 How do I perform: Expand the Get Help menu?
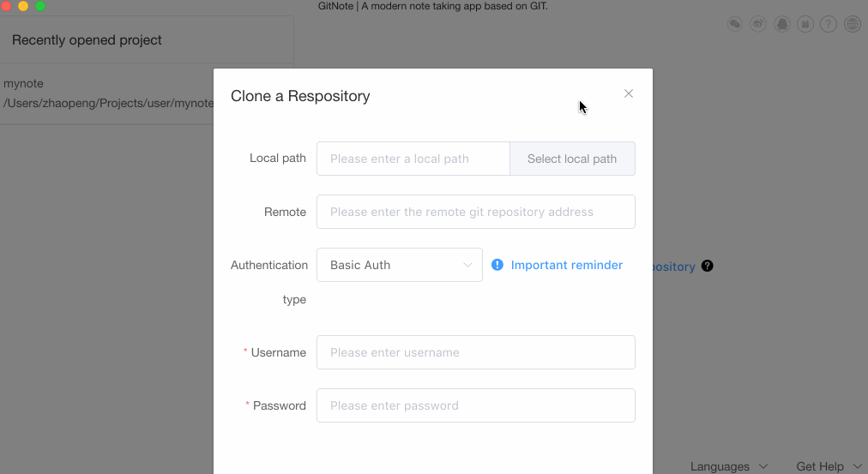[829, 466]
